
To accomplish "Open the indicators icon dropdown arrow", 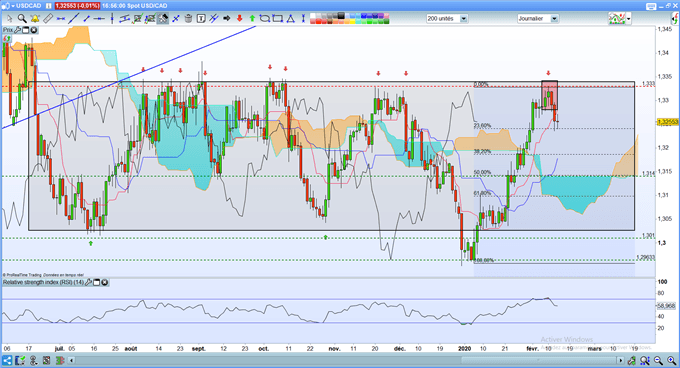I will 628,19.
